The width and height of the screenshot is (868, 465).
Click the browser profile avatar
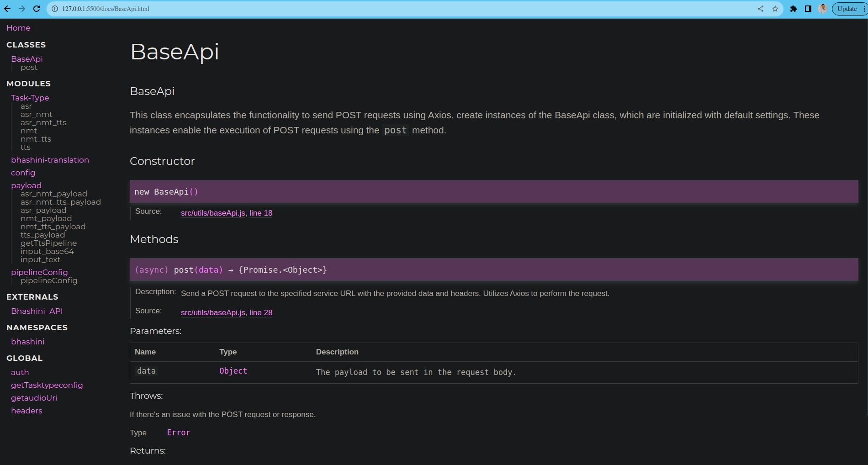[822, 8]
